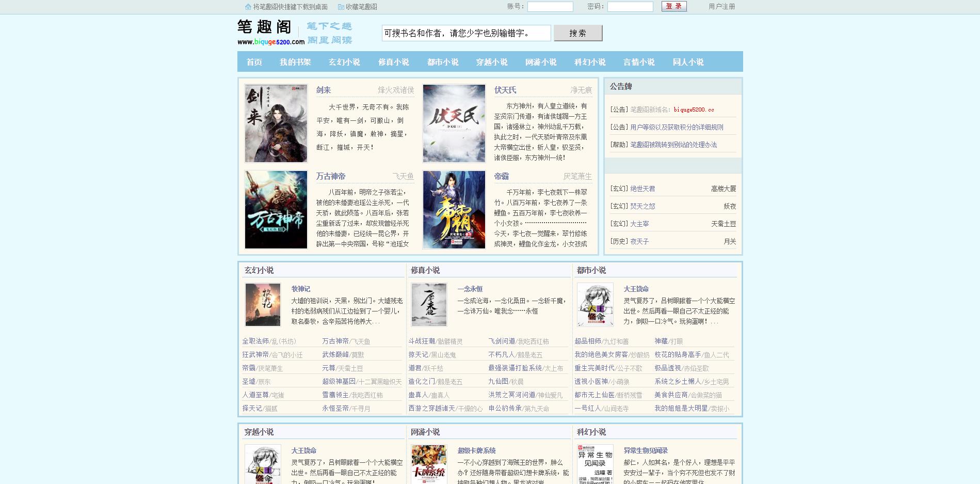Click the home icon for desktop shortcut download
980x484 pixels.
tap(248, 7)
